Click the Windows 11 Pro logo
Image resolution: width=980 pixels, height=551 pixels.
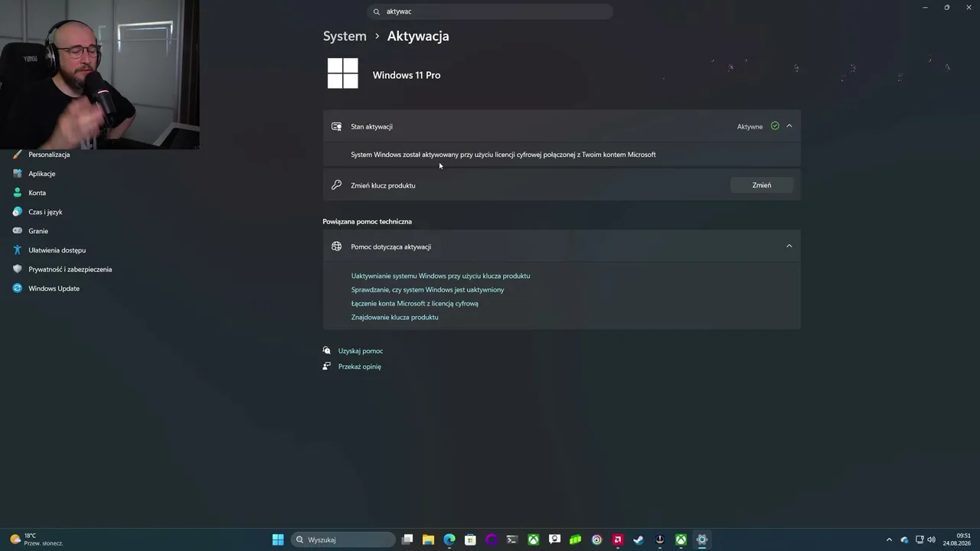tap(343, 73)
